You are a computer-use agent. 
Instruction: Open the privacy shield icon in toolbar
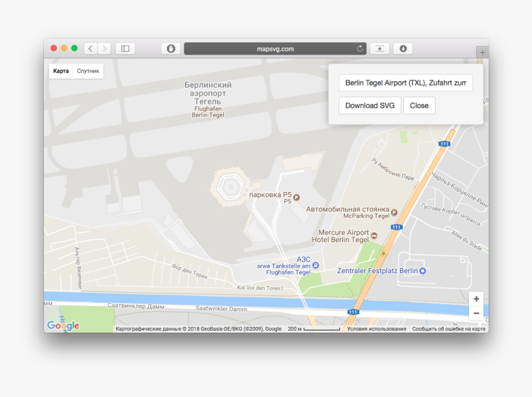pyautogui.click(x=171, y=48)
